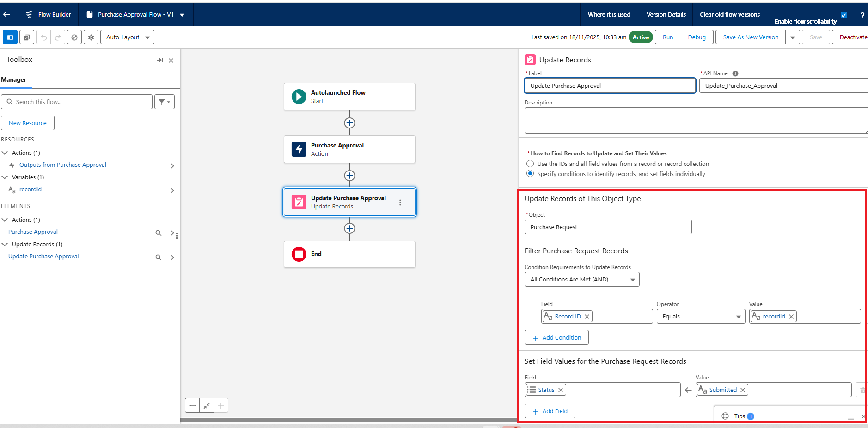The height and width of the screenshot is (428, 868).
Task: Open the Equals operator dropdown
Action: point(701,316)
